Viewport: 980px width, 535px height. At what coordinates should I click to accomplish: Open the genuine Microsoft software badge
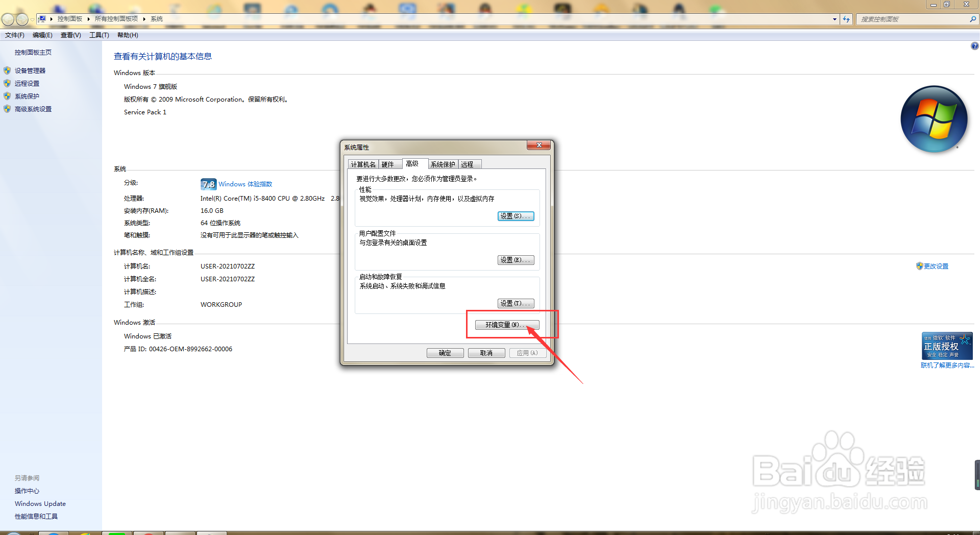click(947, 346)
